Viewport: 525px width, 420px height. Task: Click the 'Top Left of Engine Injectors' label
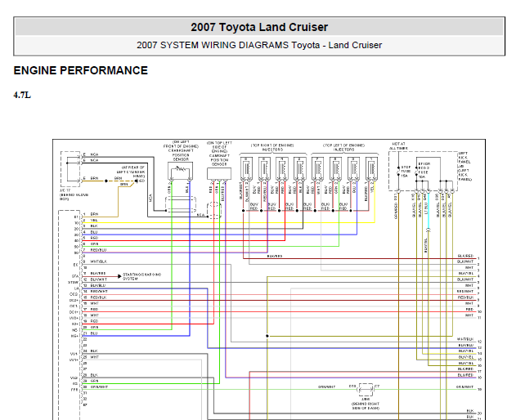tap(343, 147)
